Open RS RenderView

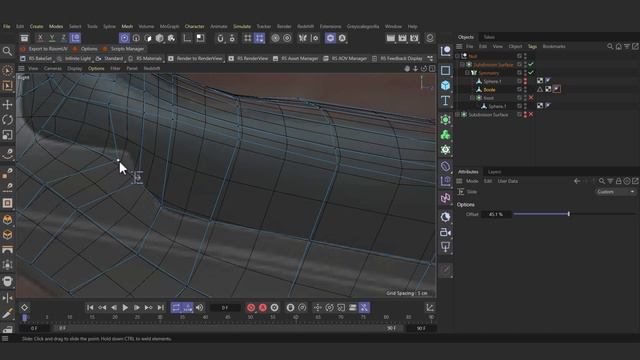point(249,58)
